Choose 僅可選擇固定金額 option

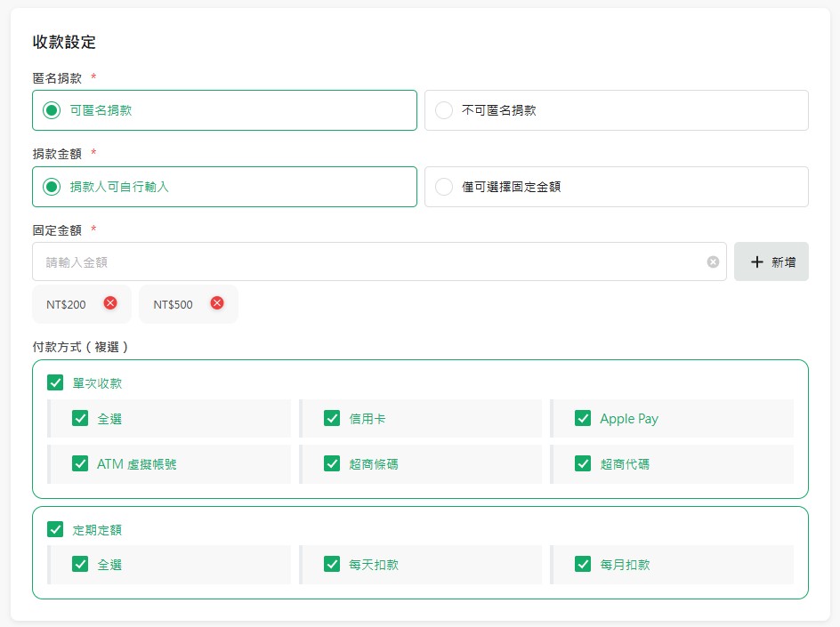click(444, 187)
